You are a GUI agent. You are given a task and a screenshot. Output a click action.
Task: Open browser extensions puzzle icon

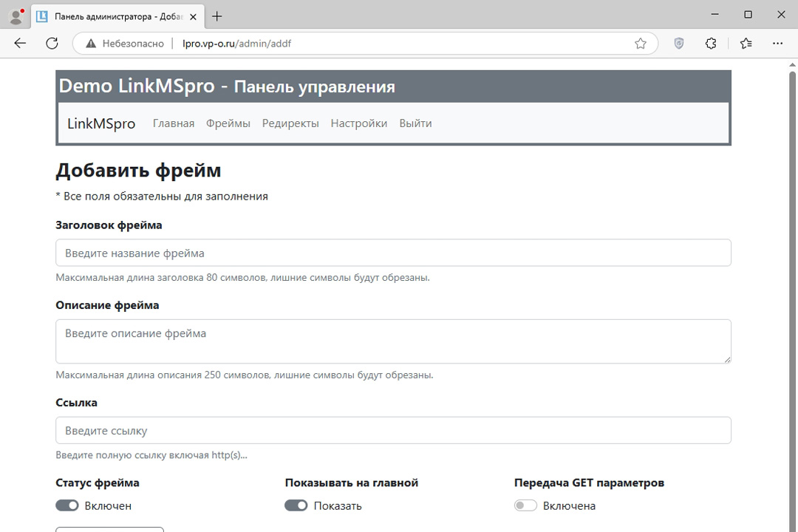(711, 44)
